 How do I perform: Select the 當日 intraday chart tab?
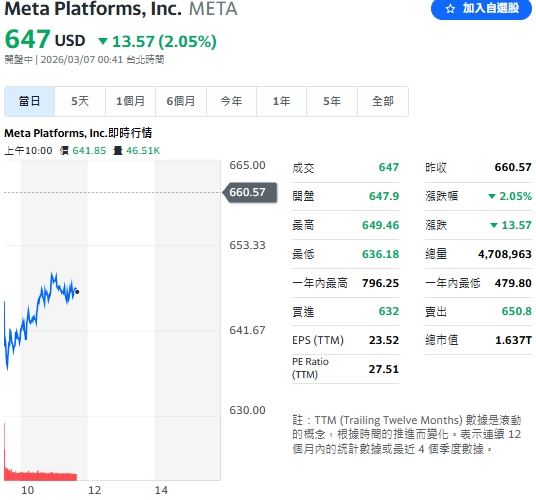29,101
